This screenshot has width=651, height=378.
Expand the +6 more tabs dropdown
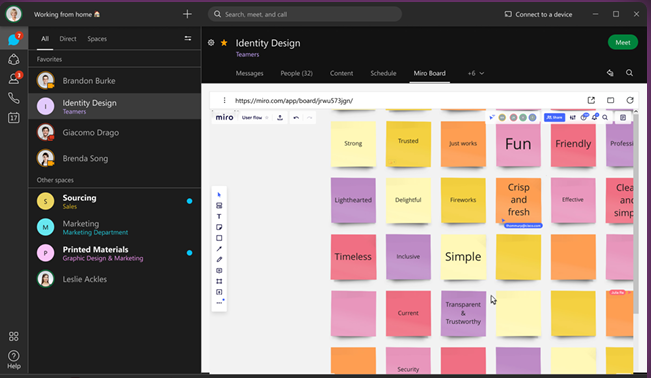(476, 73)
